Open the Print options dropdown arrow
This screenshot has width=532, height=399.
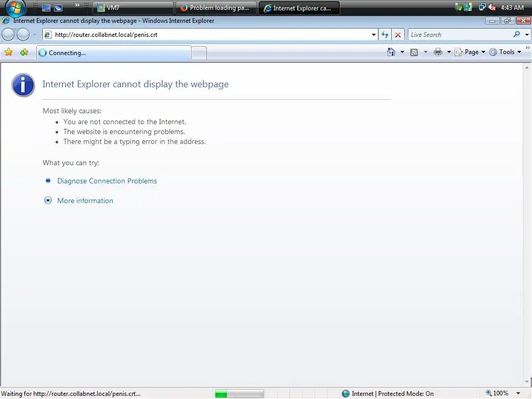(x=448, y=52)
